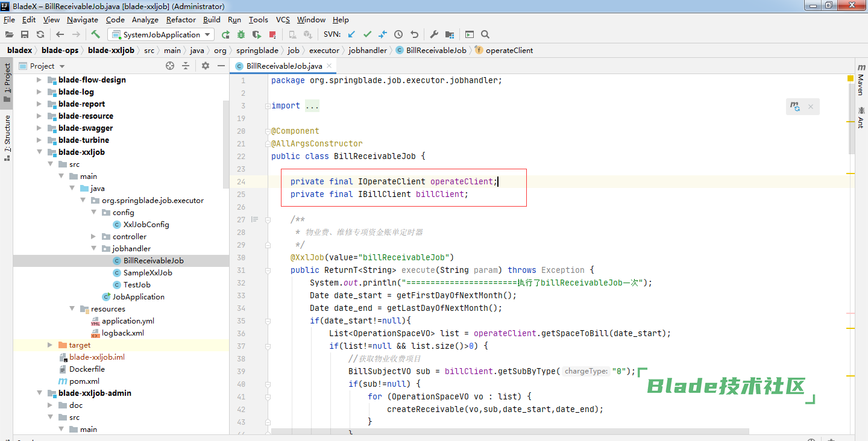
Task: Click the Synchronize refresh icon
Action: click(40, 34)
